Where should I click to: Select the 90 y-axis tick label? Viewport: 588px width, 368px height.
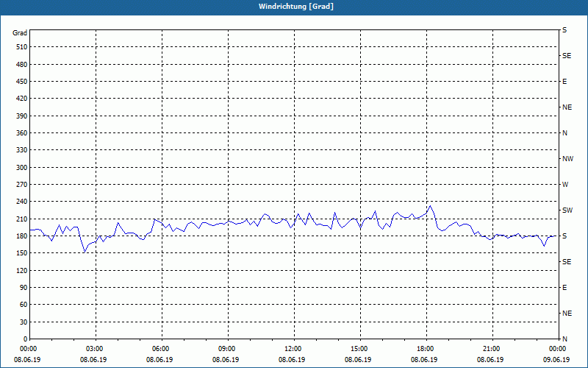[x=24, y=288]
